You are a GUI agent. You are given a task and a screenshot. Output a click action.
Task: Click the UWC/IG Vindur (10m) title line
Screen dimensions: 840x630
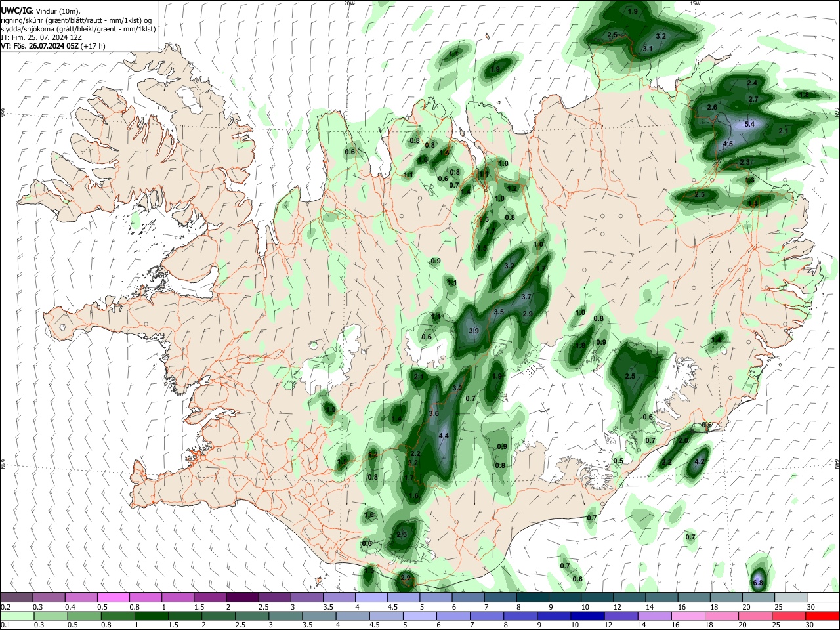41,10
